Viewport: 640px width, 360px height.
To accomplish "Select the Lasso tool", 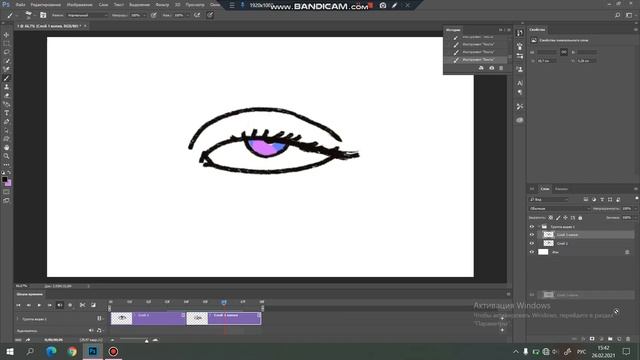I will (x=7, y=52).
